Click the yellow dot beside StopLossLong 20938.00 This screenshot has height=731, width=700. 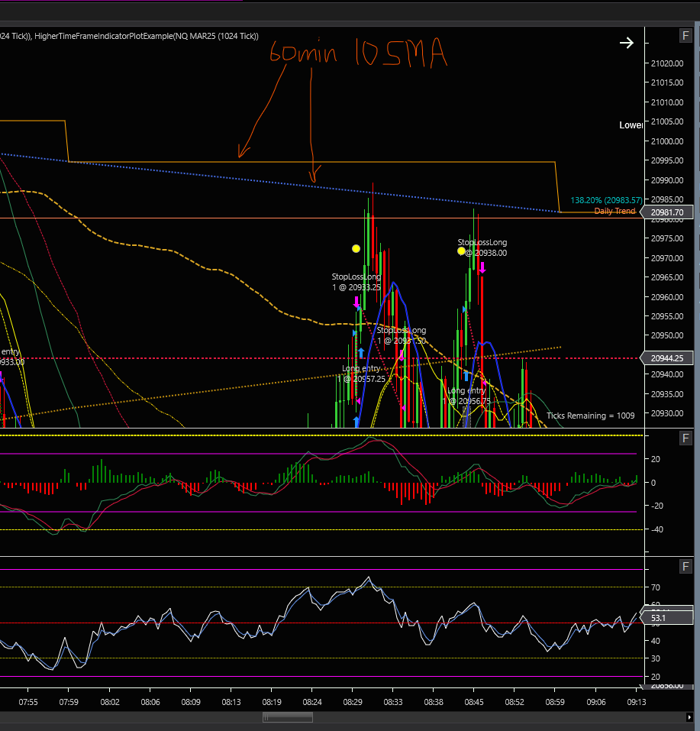click(461, 251)
